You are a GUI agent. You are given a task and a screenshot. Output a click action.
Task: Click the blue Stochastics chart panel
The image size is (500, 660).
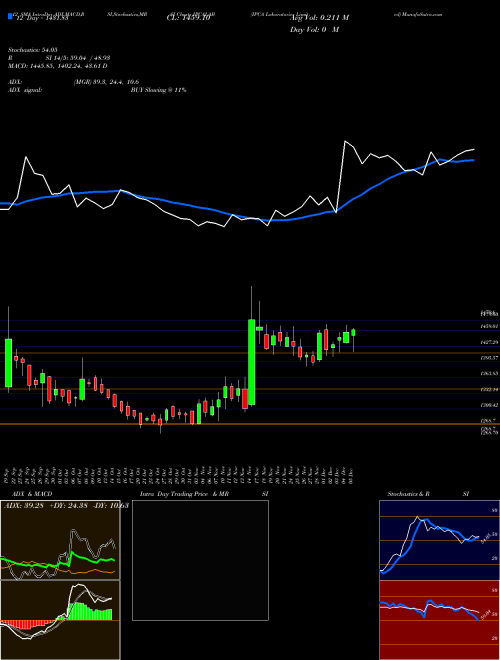pos(439,540)
